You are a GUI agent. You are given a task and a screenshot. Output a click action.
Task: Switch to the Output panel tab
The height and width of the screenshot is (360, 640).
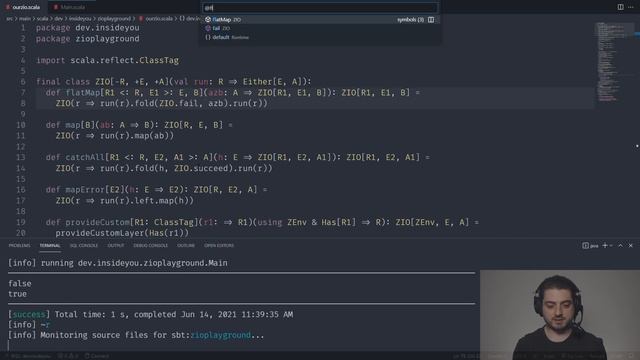tap(116, 245)
